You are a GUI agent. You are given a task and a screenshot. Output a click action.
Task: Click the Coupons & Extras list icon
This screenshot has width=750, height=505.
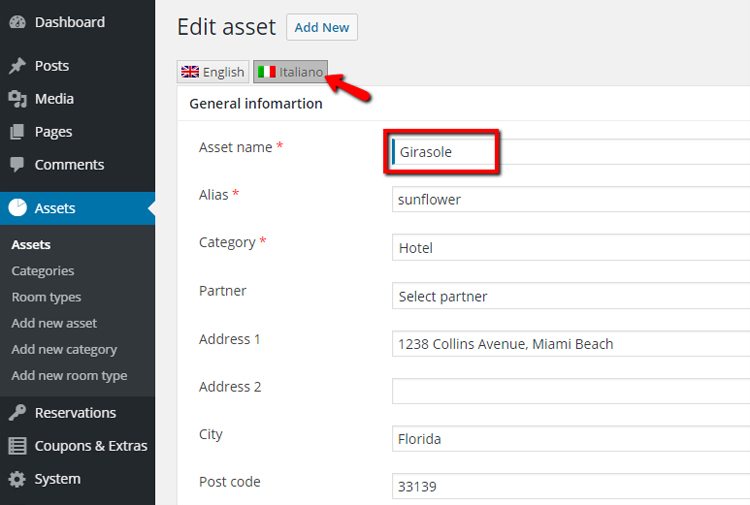click(x=17, y=446)
